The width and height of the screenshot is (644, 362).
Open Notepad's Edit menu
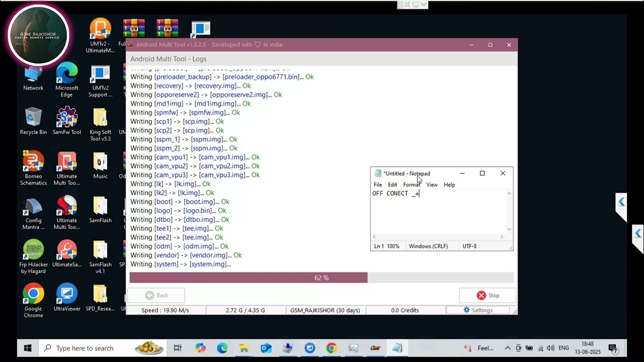coord(392,185)
